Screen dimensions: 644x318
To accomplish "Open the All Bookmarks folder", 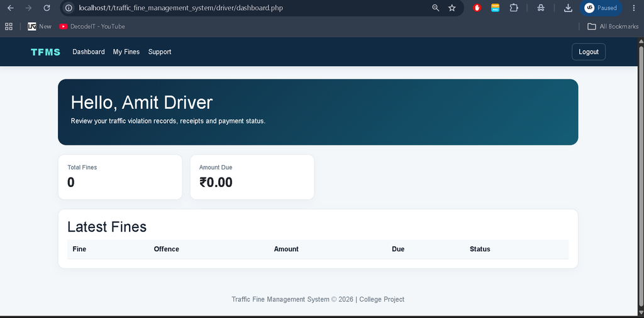I will 613,26.
